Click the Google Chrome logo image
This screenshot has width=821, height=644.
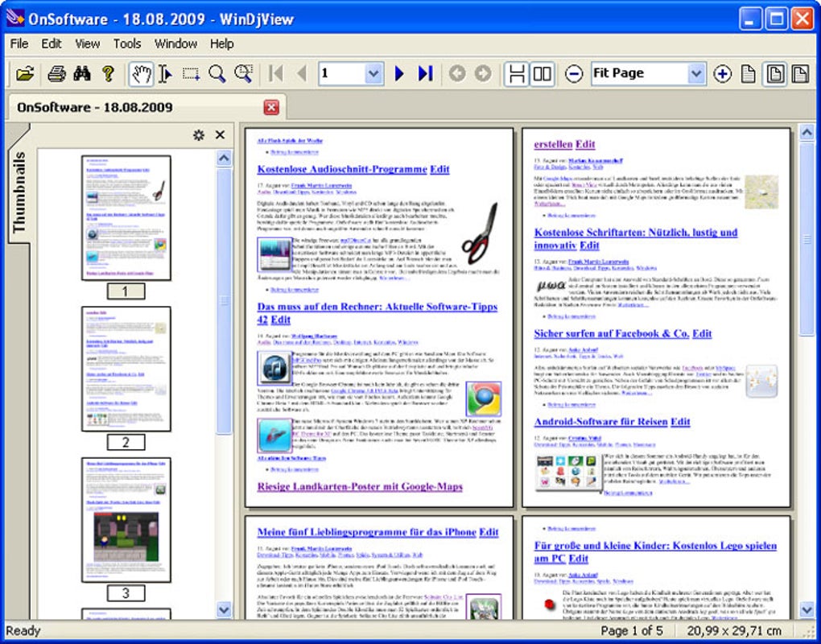click(483, 399)
